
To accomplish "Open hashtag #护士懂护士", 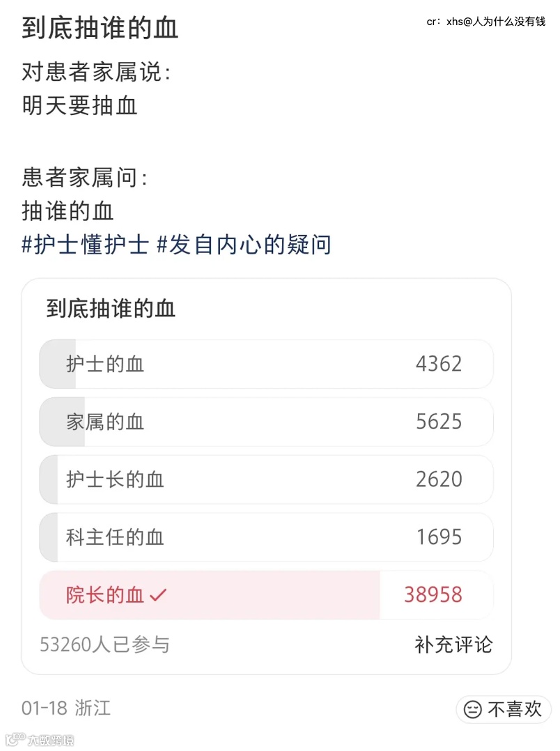I will coord(86,245).
